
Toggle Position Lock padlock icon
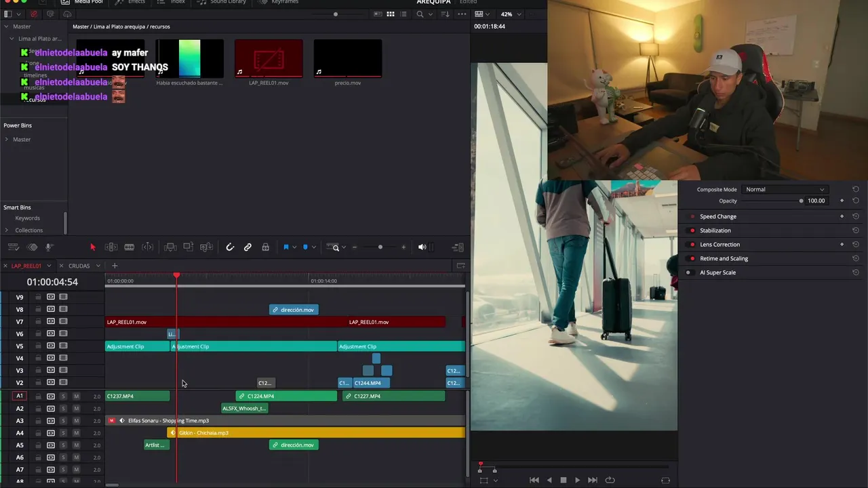click(265, 247)
